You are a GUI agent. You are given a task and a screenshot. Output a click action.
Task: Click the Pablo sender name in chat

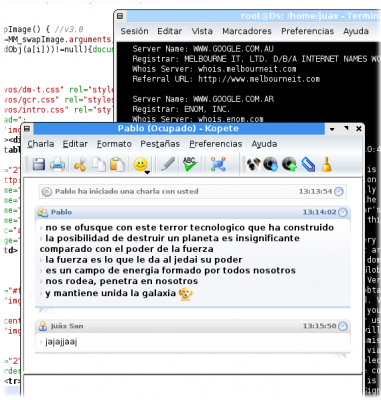click(61, 212)
